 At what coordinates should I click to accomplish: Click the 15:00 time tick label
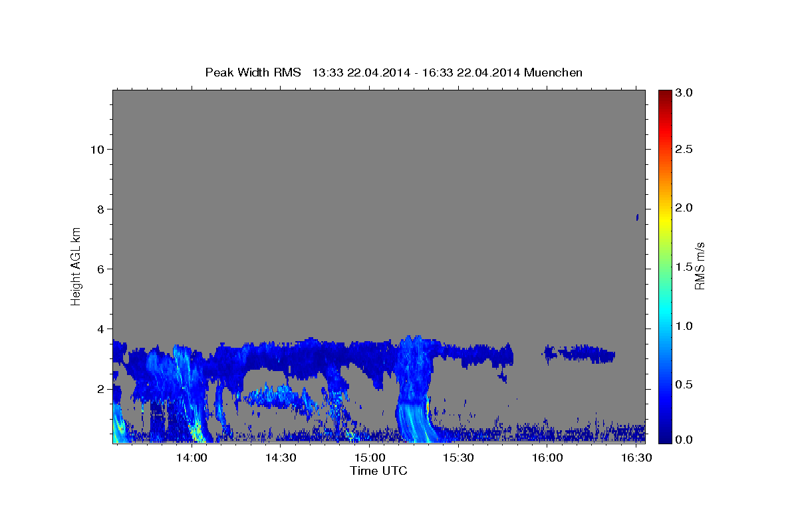[x=370, y=458]
